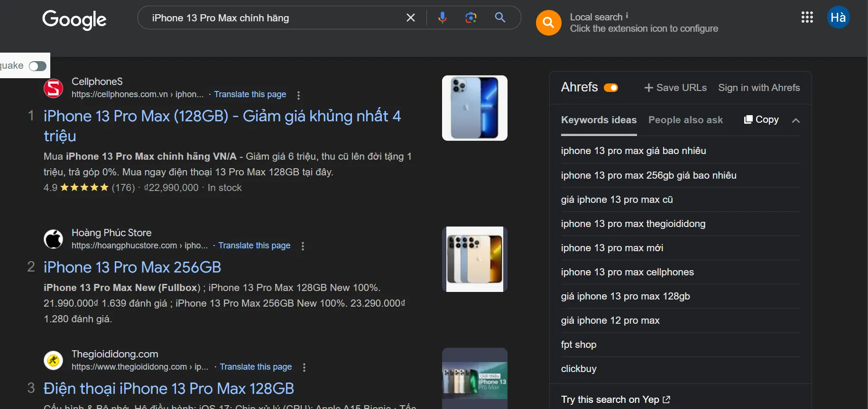Click into the Google search input field
The image size is (868, 409).
275,18
